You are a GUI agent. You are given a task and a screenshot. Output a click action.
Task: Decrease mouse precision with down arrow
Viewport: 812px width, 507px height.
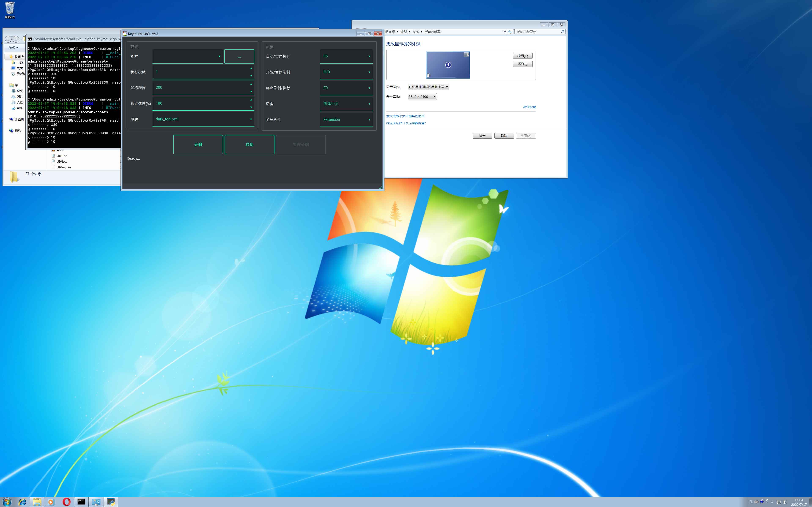coord(251,91)
